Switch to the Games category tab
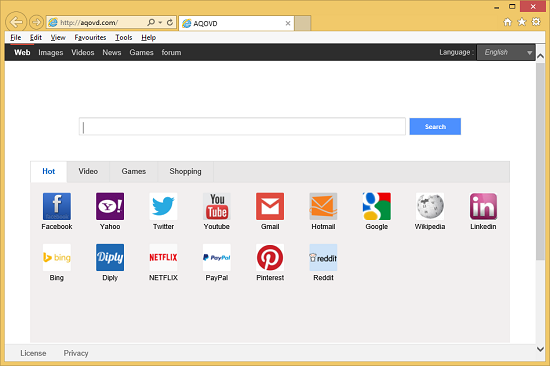550x366 pixels. 134,172
